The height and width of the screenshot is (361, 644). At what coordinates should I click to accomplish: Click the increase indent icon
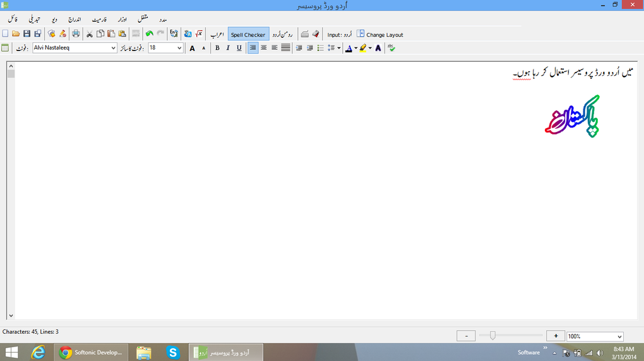pyautogui.click(x=309, y=48)
